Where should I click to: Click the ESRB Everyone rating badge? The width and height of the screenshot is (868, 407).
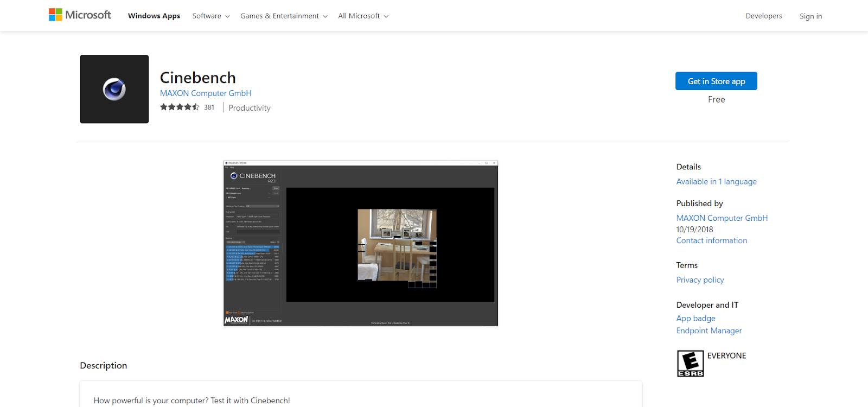690,364
